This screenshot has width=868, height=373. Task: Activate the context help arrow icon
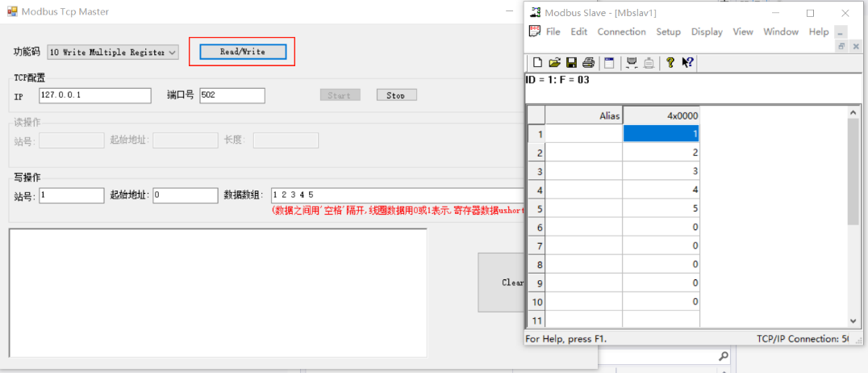point(687,63)
